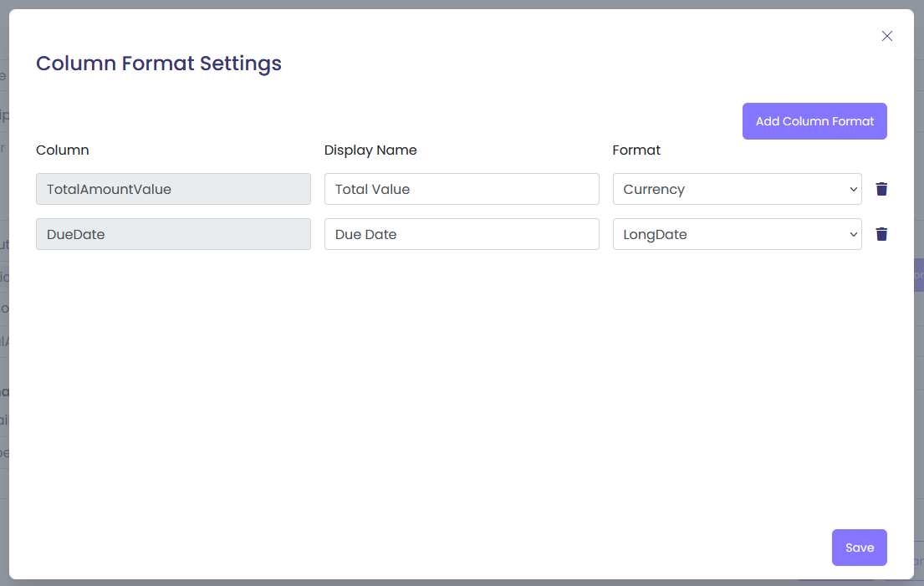Focus the Total Value display name field
This screenshot has width=924, height=586.
(462, 189)
